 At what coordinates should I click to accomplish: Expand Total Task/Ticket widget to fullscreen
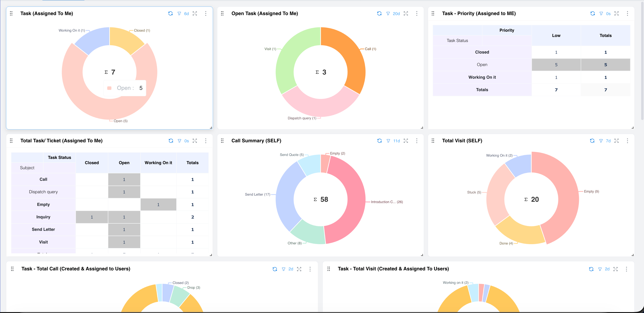pos(195,141)
